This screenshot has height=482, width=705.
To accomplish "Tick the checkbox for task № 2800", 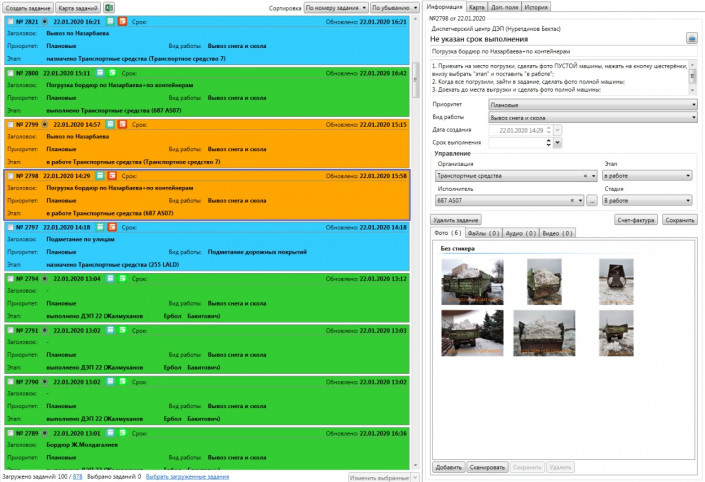I will tap(10, 72).
